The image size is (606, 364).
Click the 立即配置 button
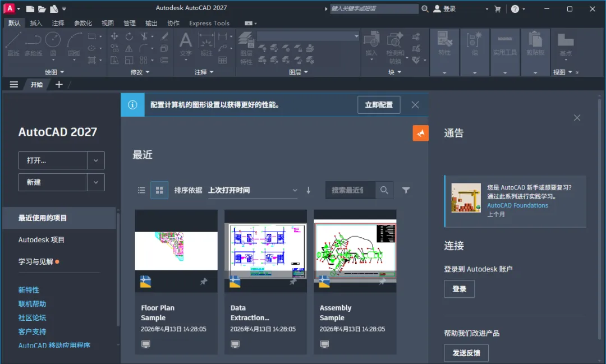coord(379,105)
